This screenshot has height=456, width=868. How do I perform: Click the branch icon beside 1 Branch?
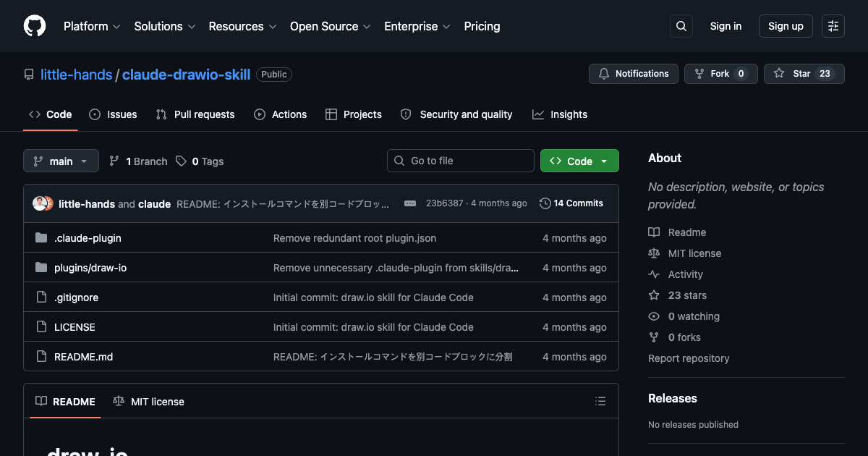tap(114, 161)
